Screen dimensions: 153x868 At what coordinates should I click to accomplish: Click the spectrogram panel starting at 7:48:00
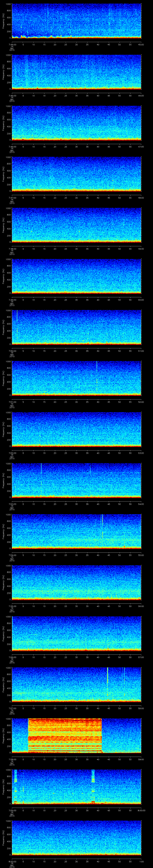pos(76,225)
